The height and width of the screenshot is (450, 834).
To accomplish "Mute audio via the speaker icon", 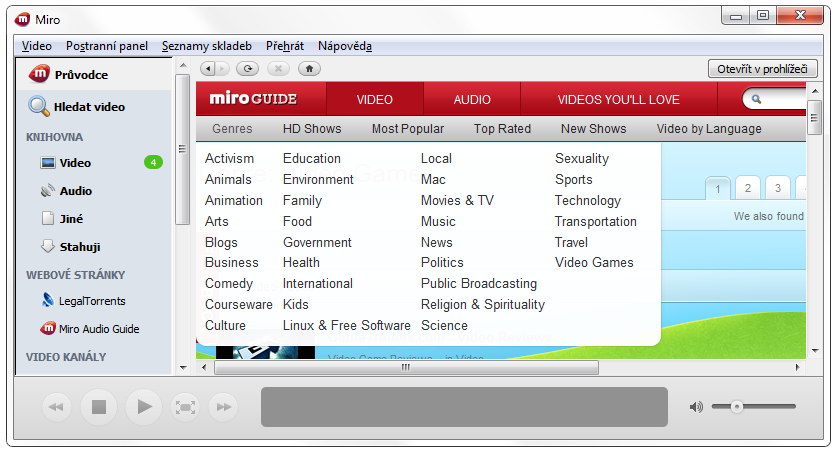I will pyautogui.click(x=696, y=407).
